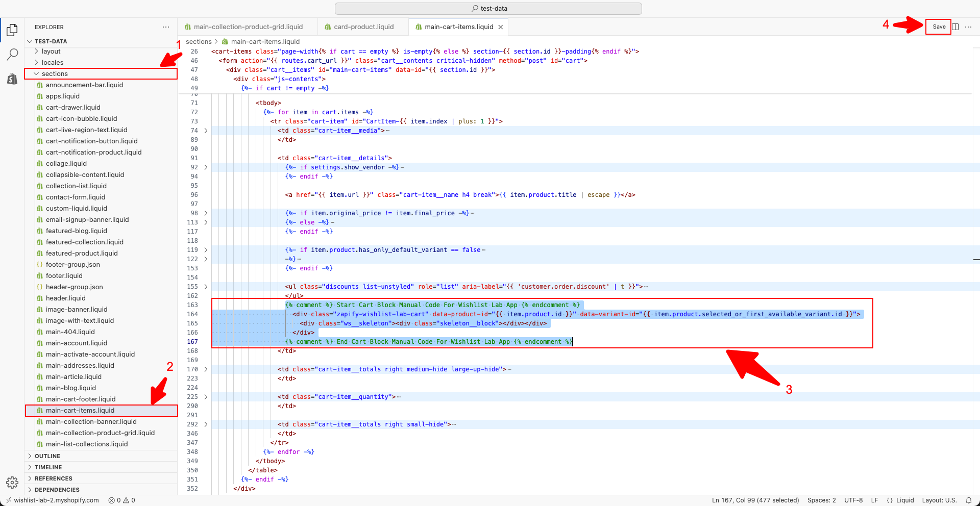Change keyboard Layout: U.S.

[939, 500]
